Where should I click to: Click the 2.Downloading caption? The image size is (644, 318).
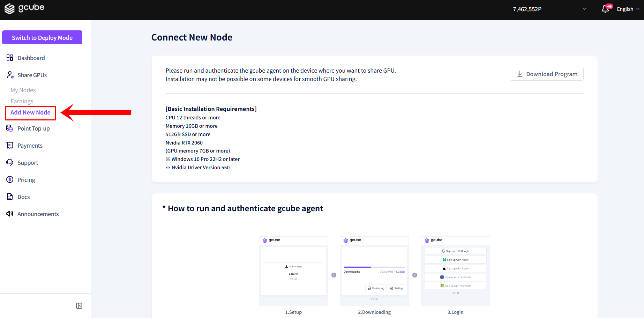pos(374,312)
